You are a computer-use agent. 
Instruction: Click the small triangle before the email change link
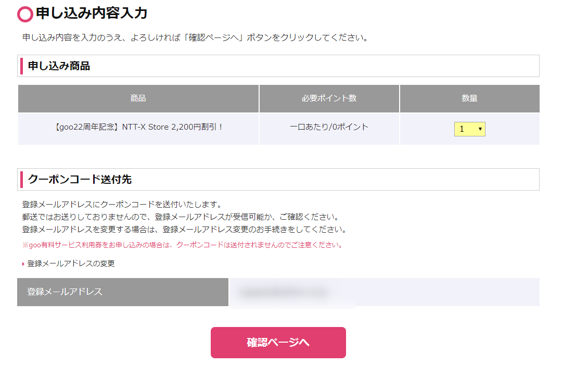(23, 264)
